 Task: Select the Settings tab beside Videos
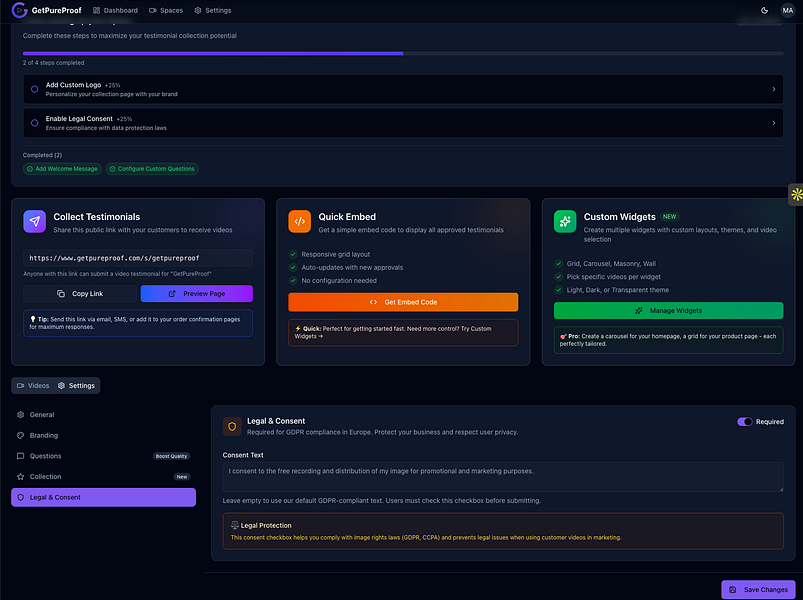click(x=76, y=385)
